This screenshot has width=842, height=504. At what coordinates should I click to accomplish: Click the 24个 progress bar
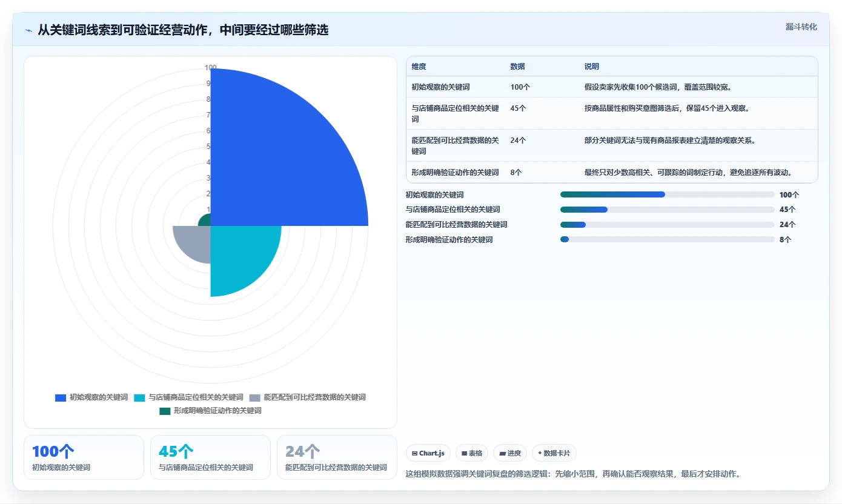[x=668, y=224]
